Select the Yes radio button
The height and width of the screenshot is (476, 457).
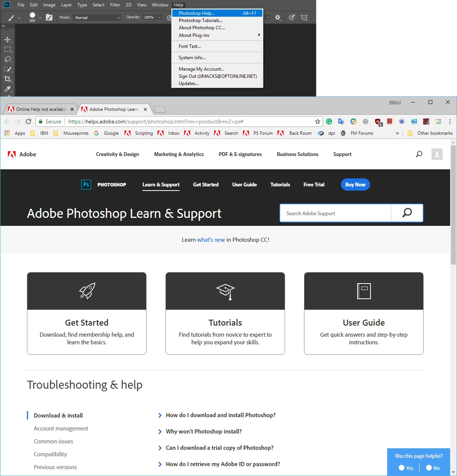tap(402, 468)
